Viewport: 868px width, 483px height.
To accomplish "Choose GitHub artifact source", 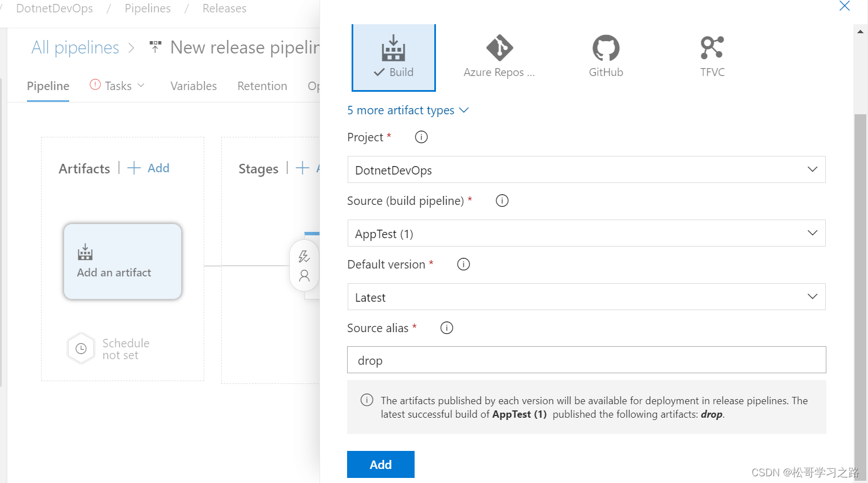I will point(606,56).
